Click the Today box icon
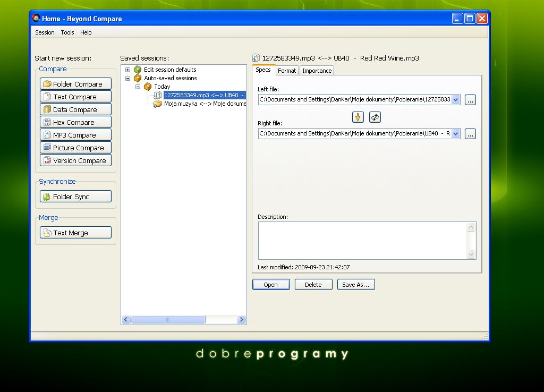Image resolution: width=544 pixels, height=392 pixels. point(148,87)
